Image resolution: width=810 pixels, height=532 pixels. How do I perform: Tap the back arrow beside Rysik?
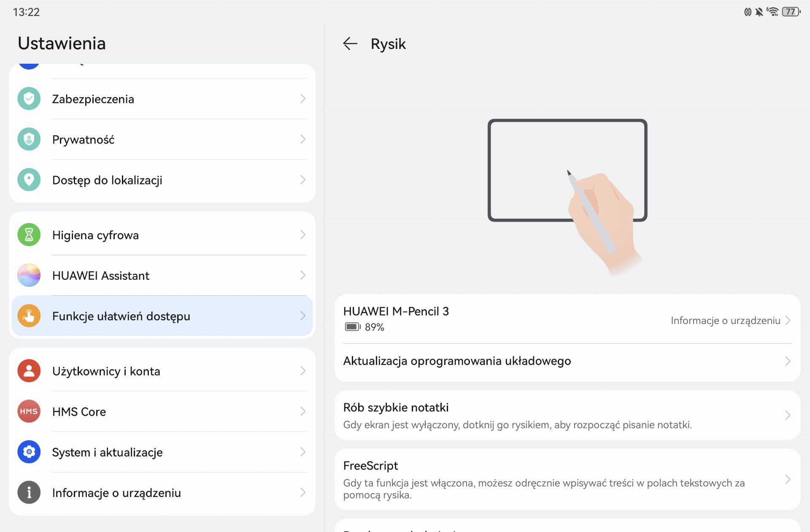click(350, 43)
